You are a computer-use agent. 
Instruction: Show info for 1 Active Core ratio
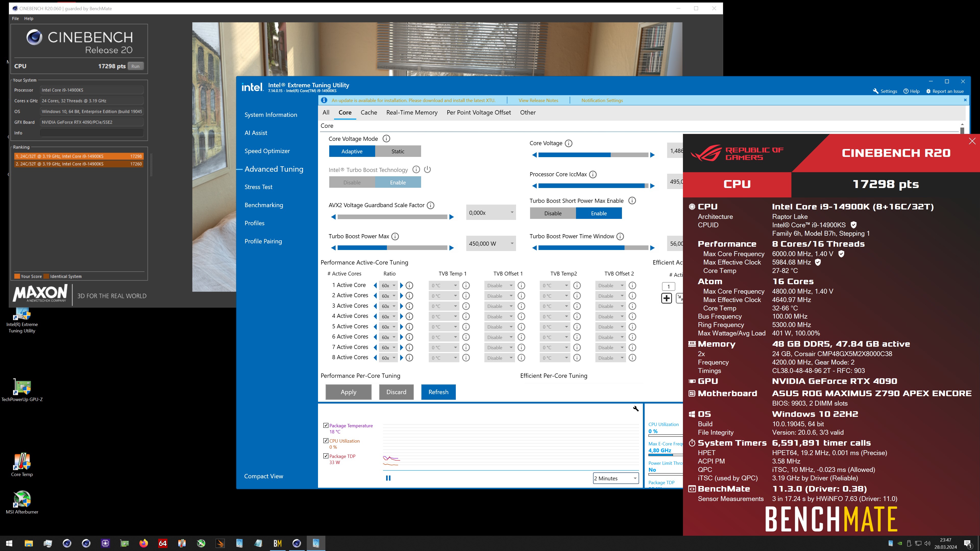pyautogui.click(x=409, y=286)
